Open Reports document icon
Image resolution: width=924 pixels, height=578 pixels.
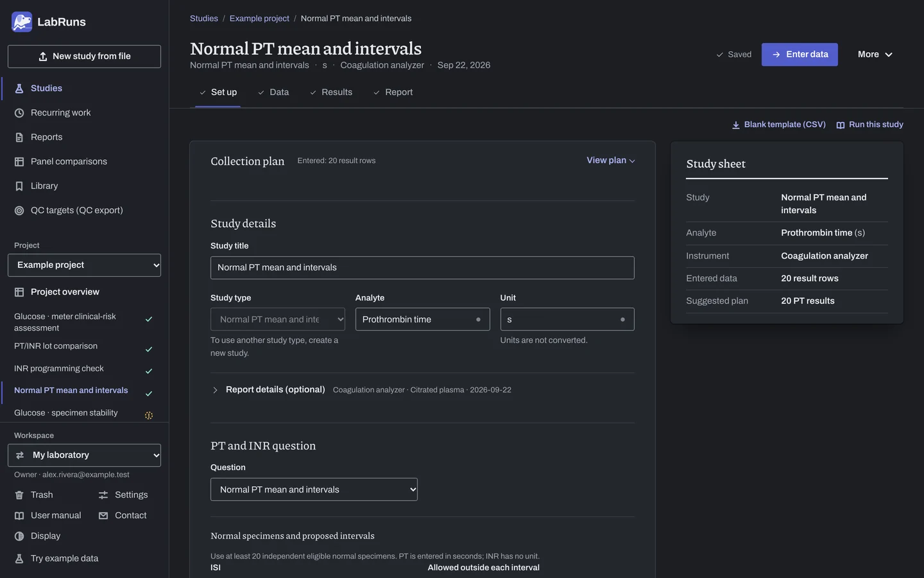click(19, 137)
